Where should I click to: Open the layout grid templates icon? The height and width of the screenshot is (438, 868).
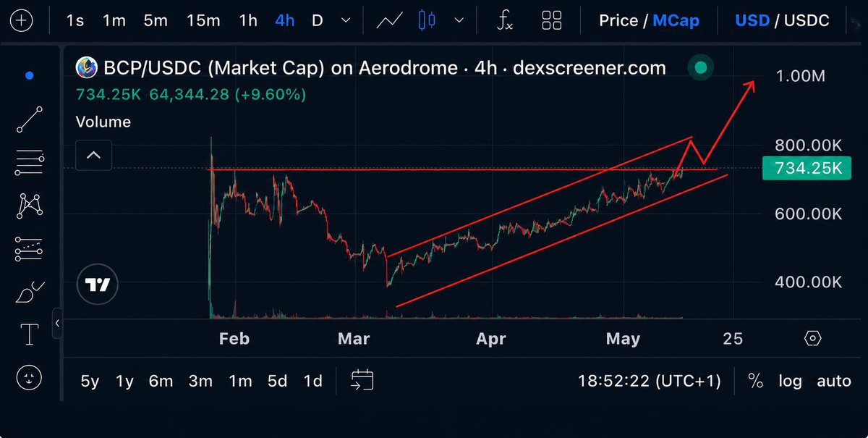553,20
